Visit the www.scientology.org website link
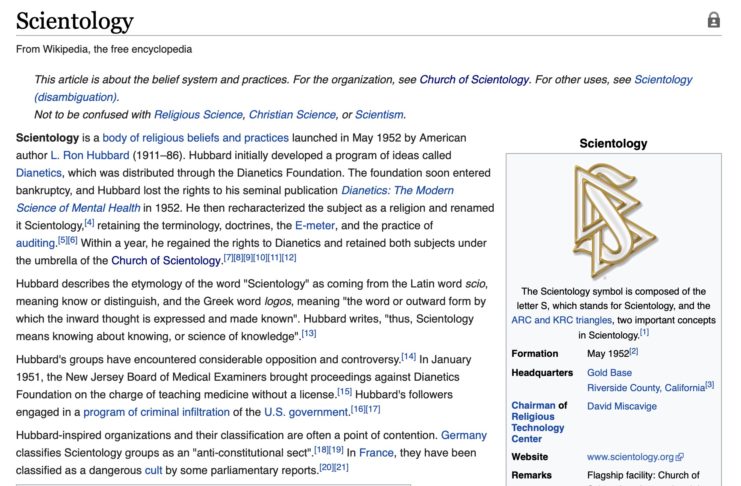Screen dimensions: 741x486 point(630,457)
